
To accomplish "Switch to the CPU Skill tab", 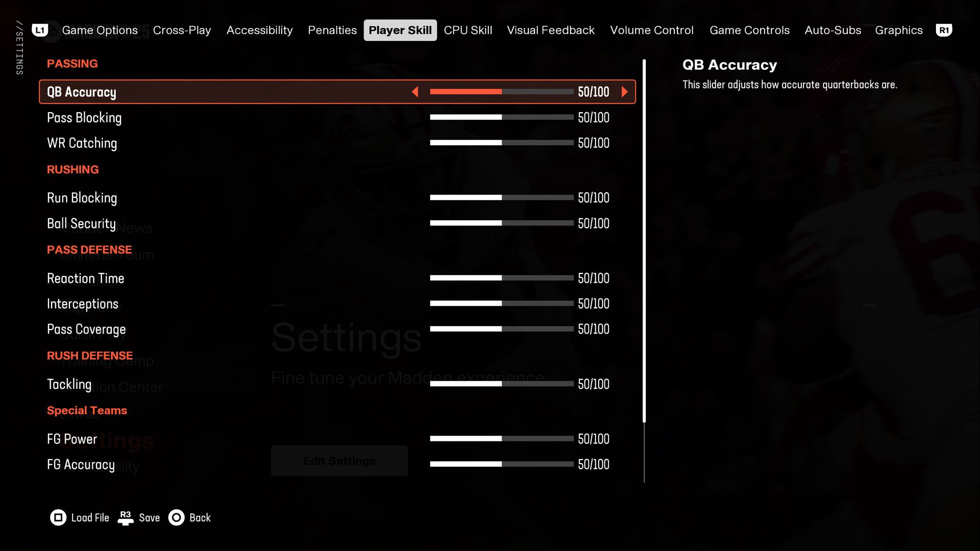I will tap(468, 30).
